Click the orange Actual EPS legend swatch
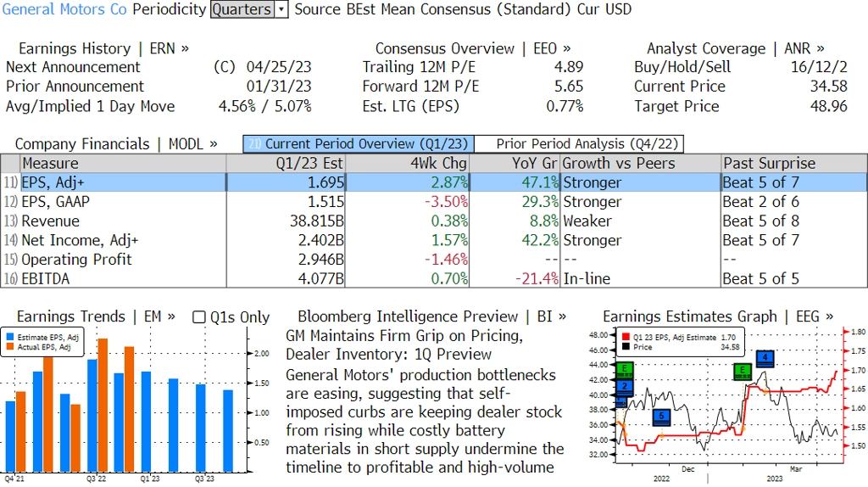 pos(10,347)
